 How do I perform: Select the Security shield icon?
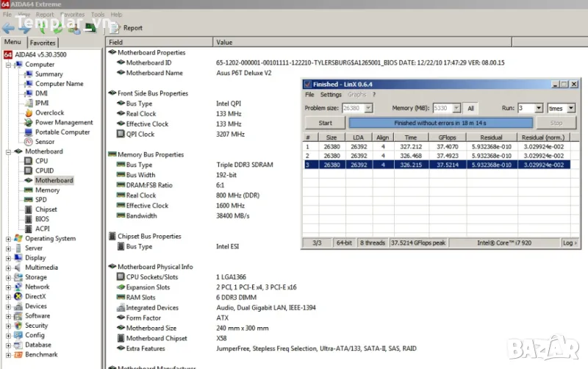click(18, 326)
